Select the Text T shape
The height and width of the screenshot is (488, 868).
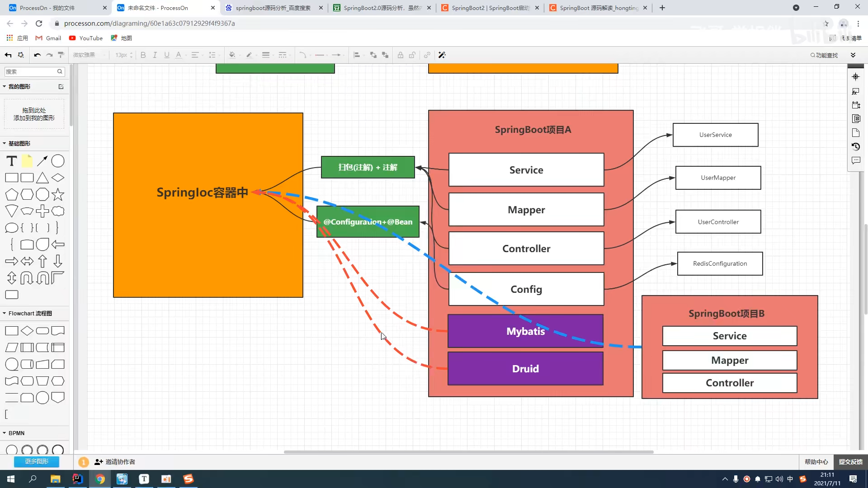[x=12, y=161]
